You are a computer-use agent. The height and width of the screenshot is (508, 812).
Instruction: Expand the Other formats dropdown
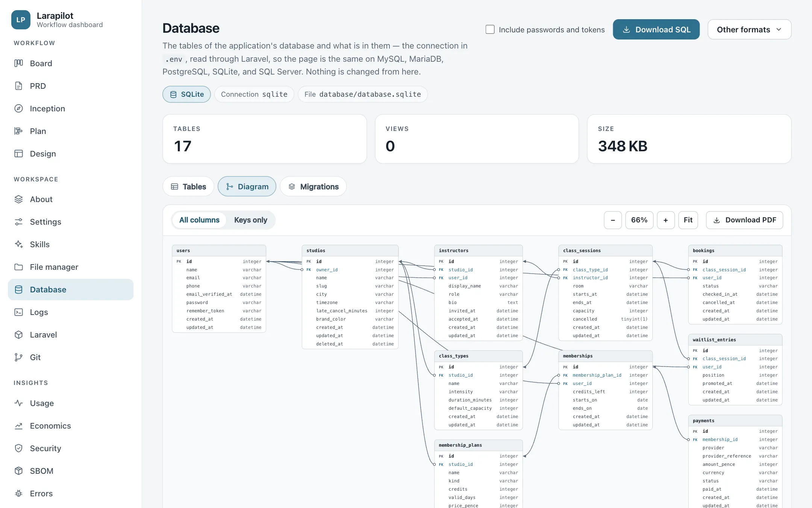pos(749,29)
